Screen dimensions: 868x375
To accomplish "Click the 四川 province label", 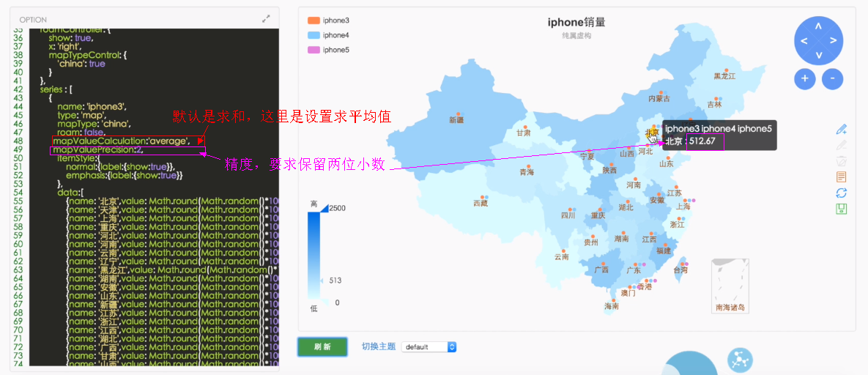I will click(x=568, y=215).
